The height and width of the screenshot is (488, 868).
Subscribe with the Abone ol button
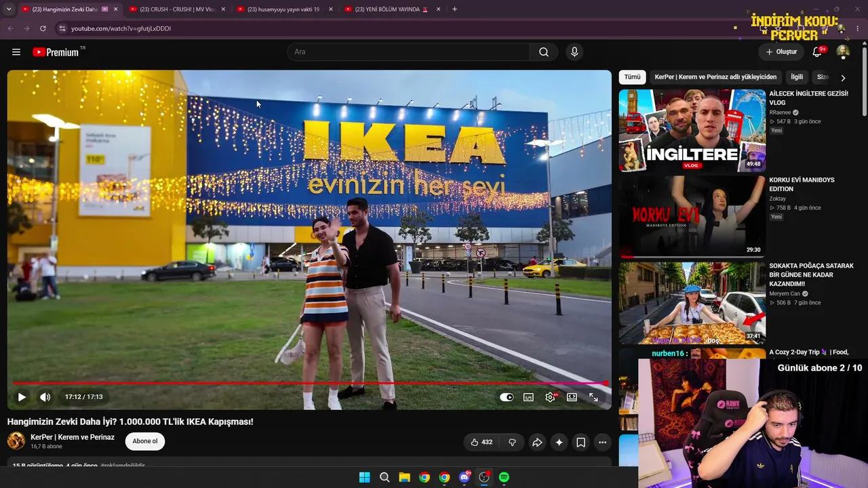[145, 441]
